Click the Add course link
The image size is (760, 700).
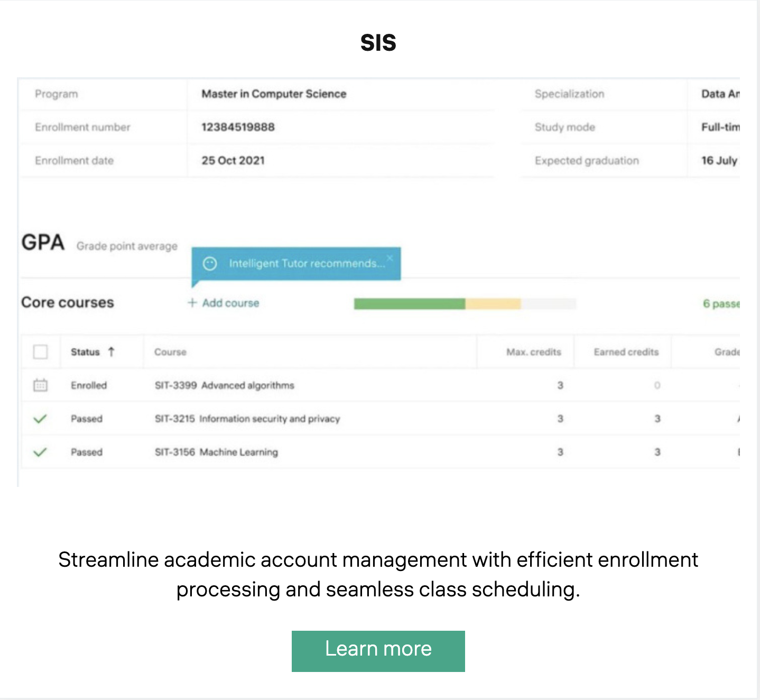(230, 303)
